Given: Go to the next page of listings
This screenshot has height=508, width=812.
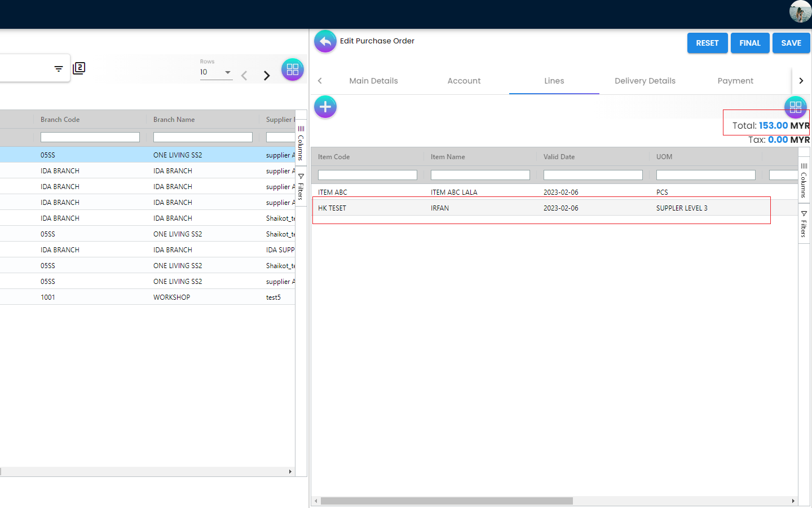Looking at the screenshot, I should coord(267,76).
